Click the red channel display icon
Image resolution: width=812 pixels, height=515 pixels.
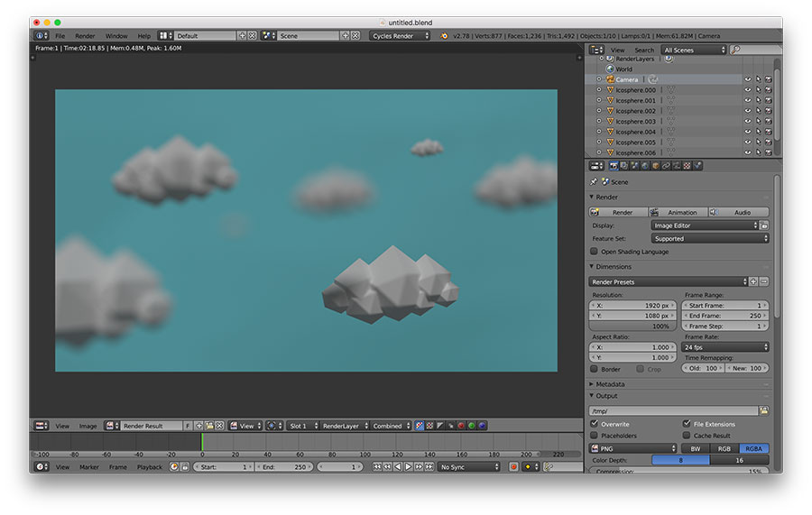(x=461, y=426)
